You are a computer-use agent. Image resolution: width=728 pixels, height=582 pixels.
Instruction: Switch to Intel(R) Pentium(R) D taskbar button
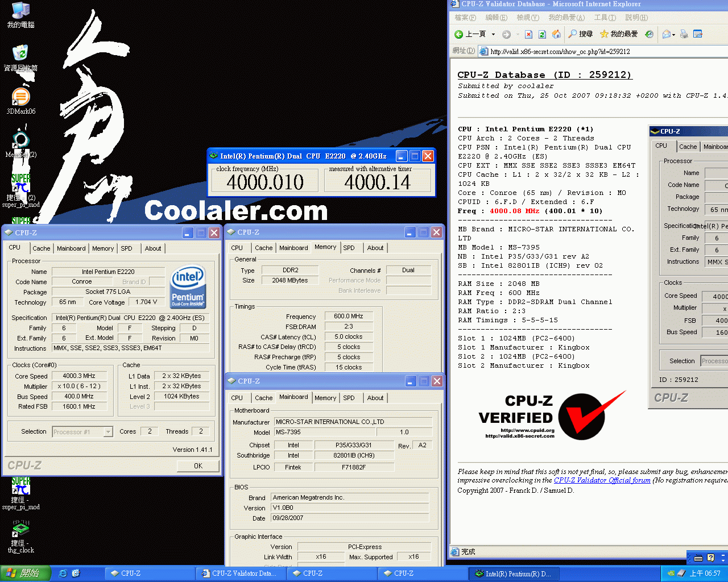[514, 573]
